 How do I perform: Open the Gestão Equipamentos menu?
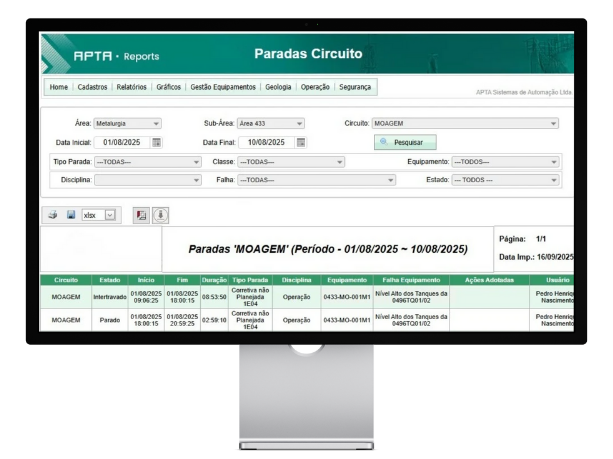[x=222, y=88]
